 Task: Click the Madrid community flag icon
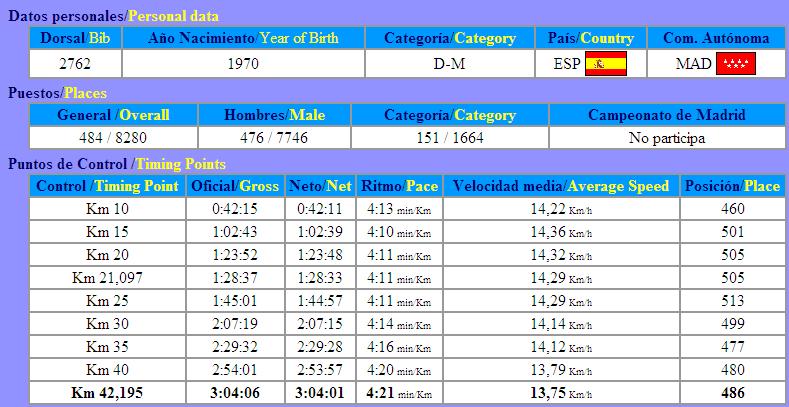pos(735,64)
